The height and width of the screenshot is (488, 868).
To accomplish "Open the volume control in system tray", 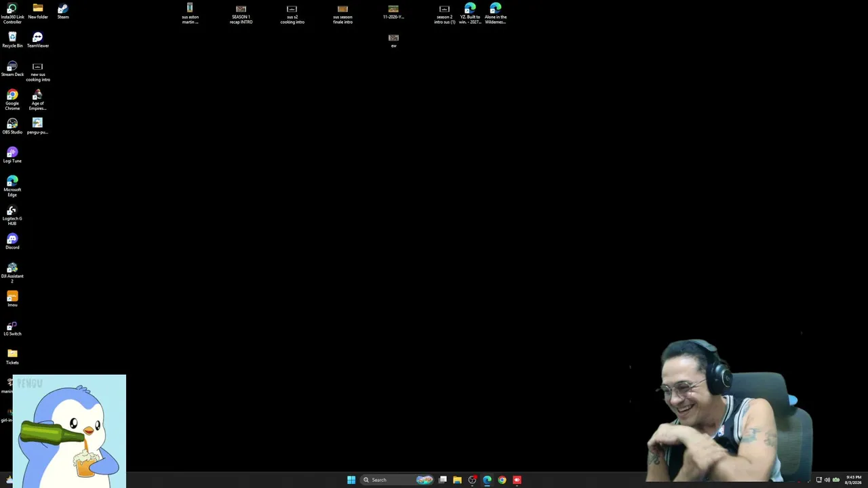I will pyautogui.click(x=827, y=480).
